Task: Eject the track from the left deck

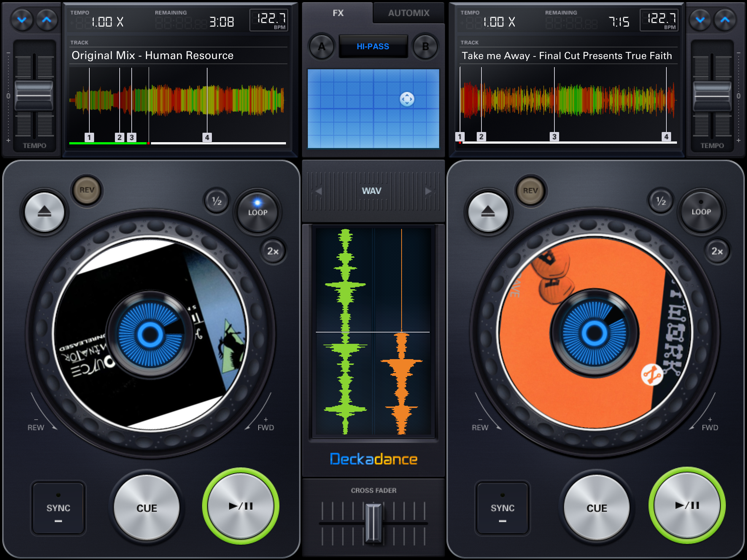Action: tap(44, 212)
